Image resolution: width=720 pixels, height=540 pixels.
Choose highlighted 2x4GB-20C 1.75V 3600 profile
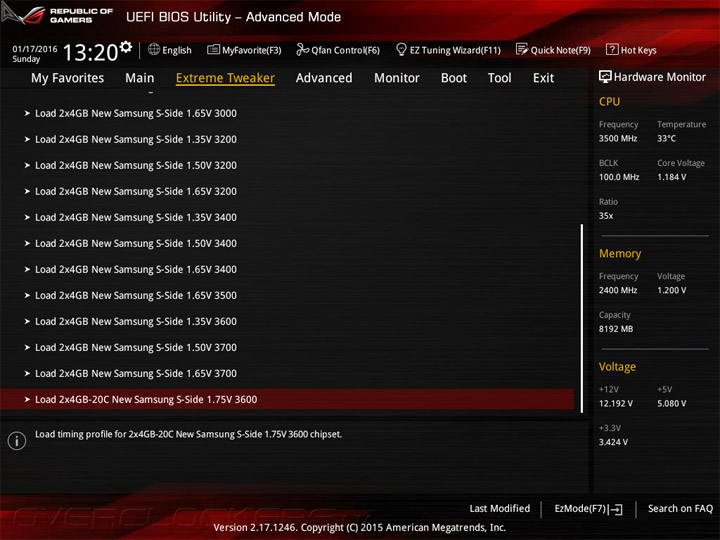pos(287,399)
